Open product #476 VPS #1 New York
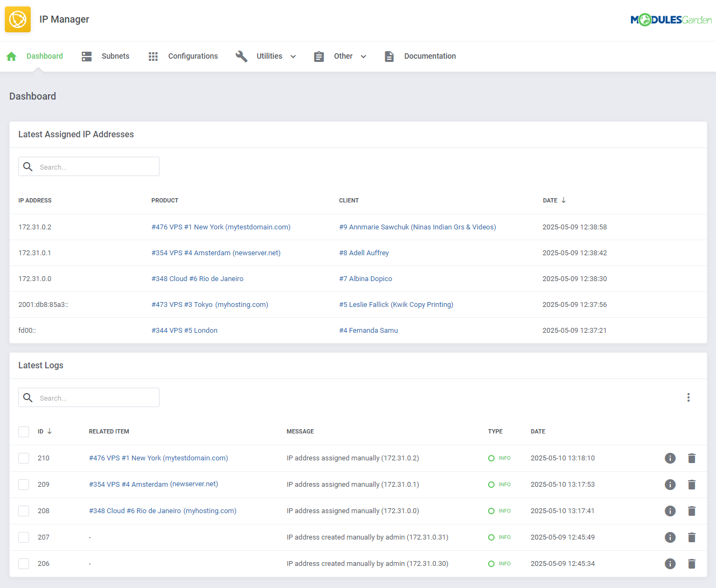Screen dimensions: 716x588 click(x=221, y=227)
